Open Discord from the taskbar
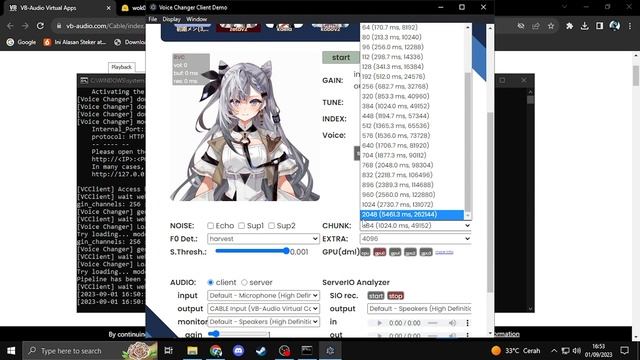Image resolution: width=640 pixels, height=360 pixels. [x=238, y=351]
